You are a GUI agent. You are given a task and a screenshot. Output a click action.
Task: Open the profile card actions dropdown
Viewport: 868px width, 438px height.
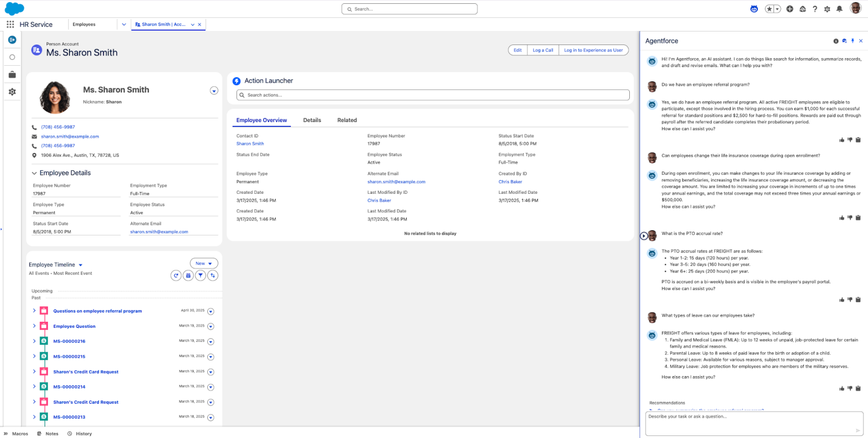tap(214, 91)
